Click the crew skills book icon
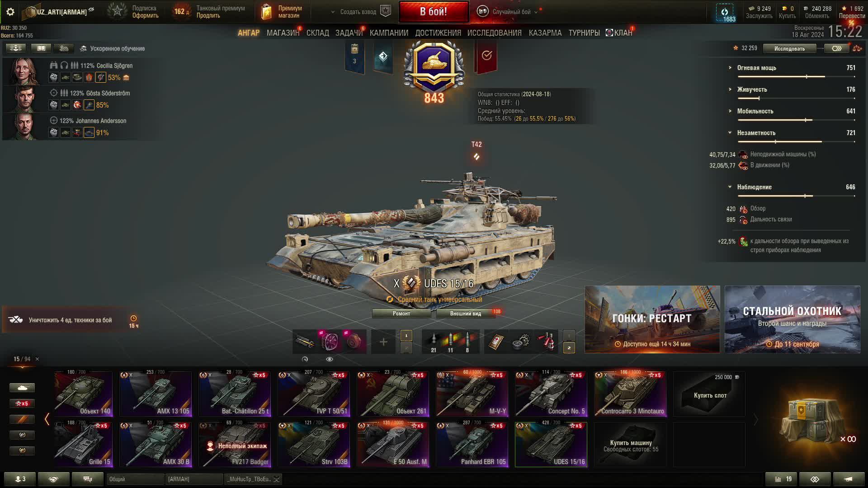 [41, 48]
